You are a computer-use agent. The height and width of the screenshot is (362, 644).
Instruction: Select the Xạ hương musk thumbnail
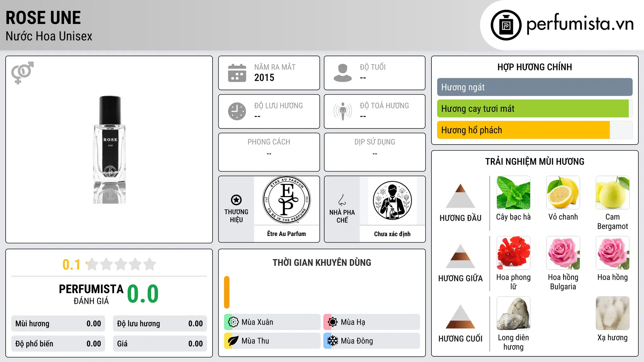(x=613, y=313)
